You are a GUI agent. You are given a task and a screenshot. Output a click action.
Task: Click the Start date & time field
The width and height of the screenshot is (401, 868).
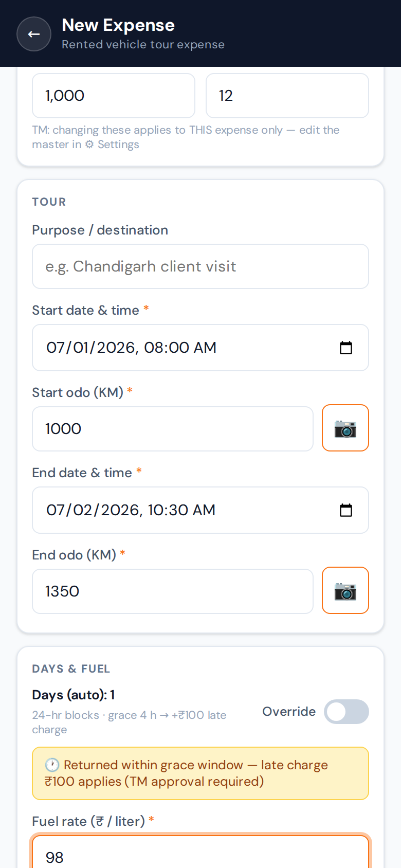[x=200, y=348]
